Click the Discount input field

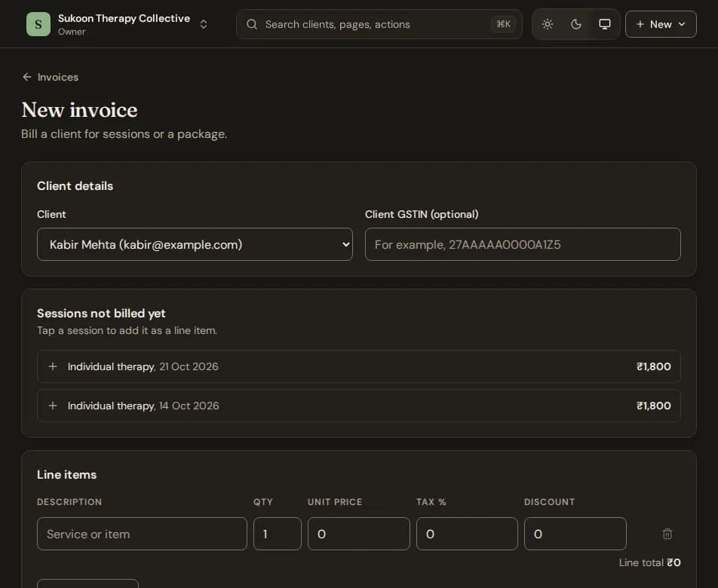click(575, 534)
